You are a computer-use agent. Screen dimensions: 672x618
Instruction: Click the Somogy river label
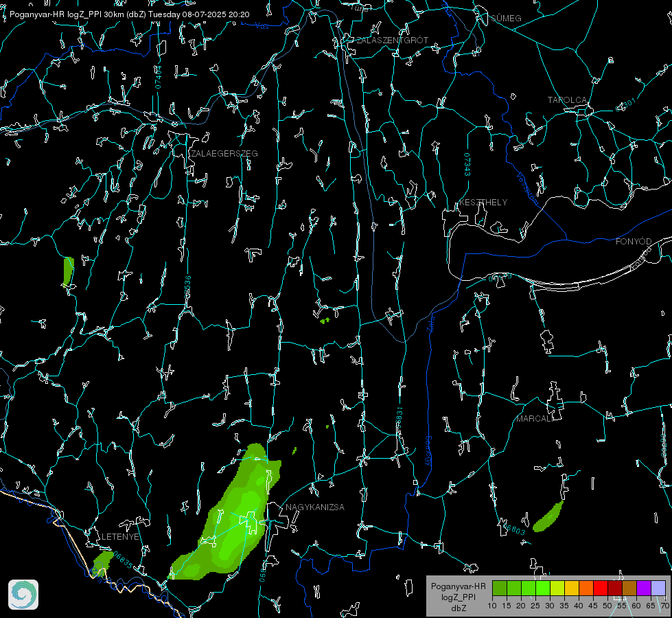pos(428,451)
